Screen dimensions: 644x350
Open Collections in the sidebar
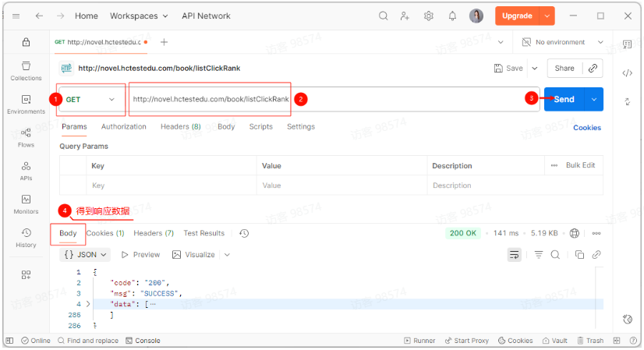pos(26,71)
